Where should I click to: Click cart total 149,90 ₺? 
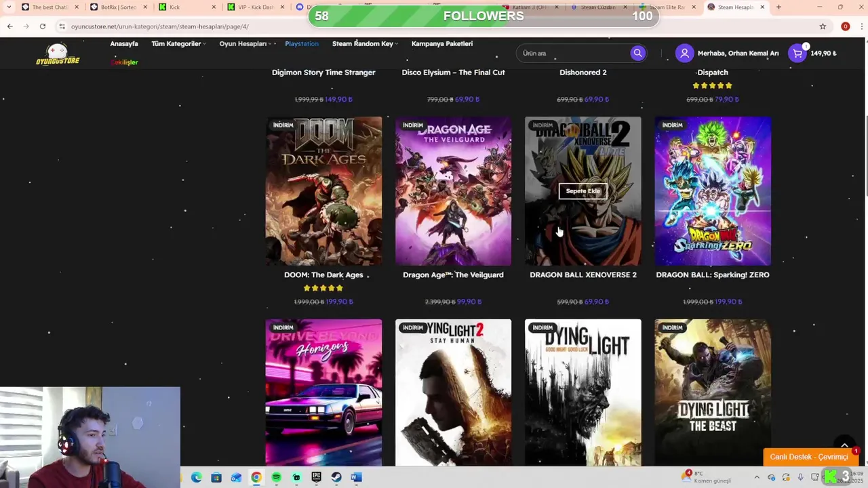(823, 54)
